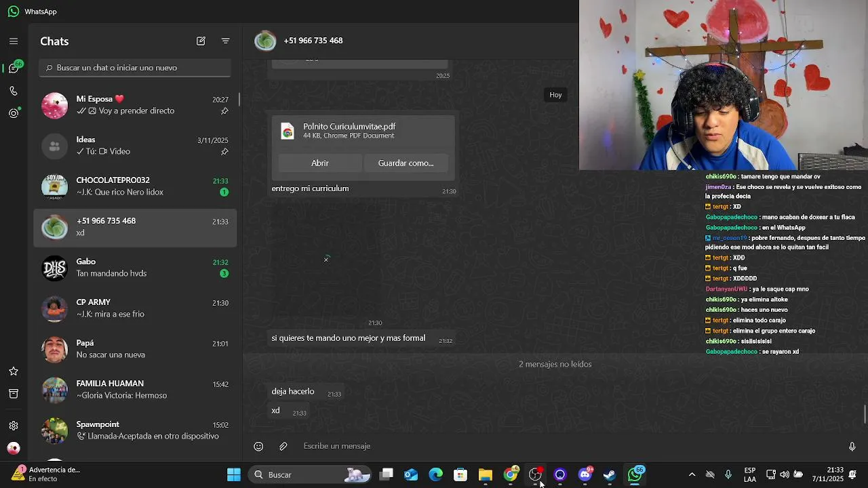This screenshot has height=488, width=868.
Task: Open archived chats in sidebar
Action: tap(14, 394)
